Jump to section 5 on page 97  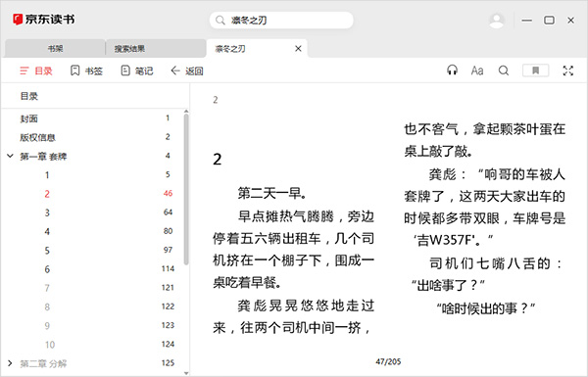coord(95,250)
